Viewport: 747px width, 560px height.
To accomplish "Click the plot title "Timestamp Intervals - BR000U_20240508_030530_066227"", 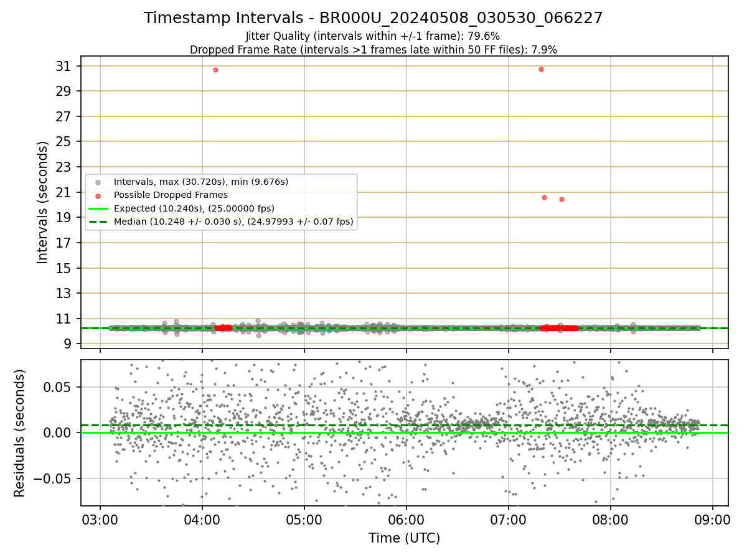I will (x=373, y=18).
